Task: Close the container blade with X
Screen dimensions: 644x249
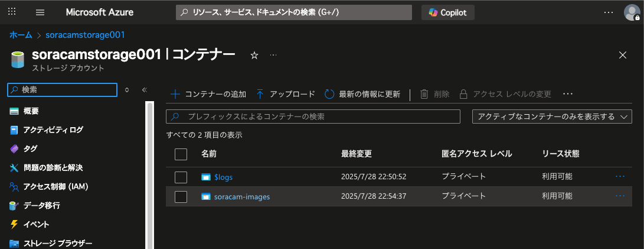Action: point(623,55)
